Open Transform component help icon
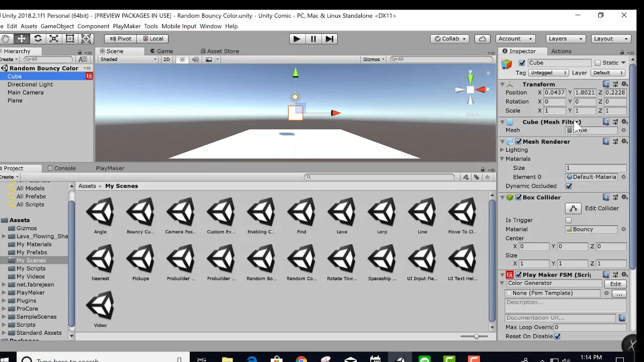This screenshot has height=362, width=644. point(606,84)
